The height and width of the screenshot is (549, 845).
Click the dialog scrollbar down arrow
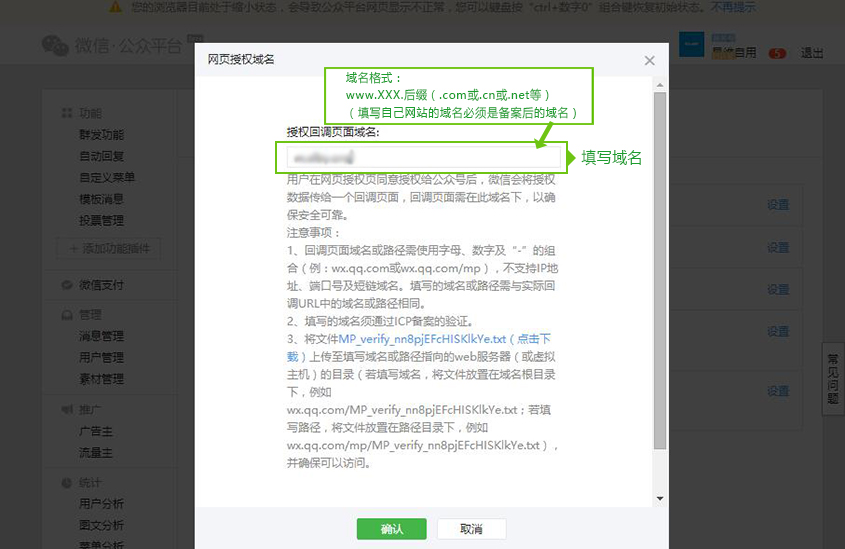pyautogui.click(x=659, y=497)
